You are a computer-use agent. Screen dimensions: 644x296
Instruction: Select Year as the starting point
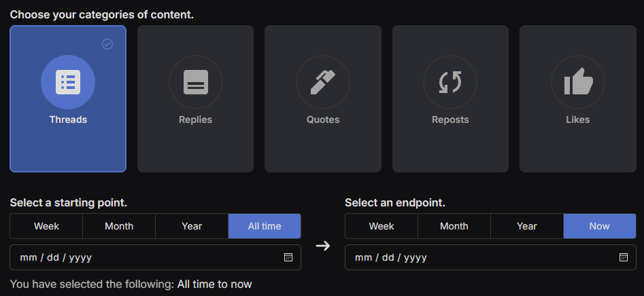192,226
